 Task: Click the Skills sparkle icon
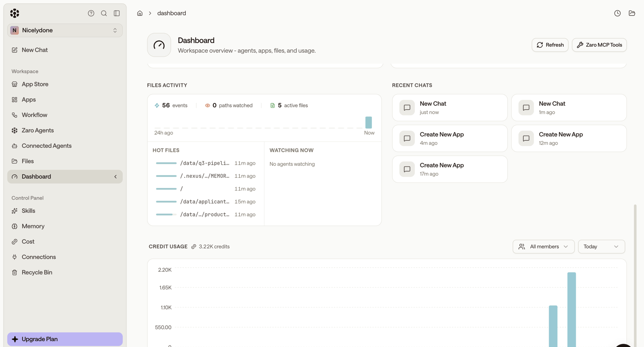tap(14, 211)
